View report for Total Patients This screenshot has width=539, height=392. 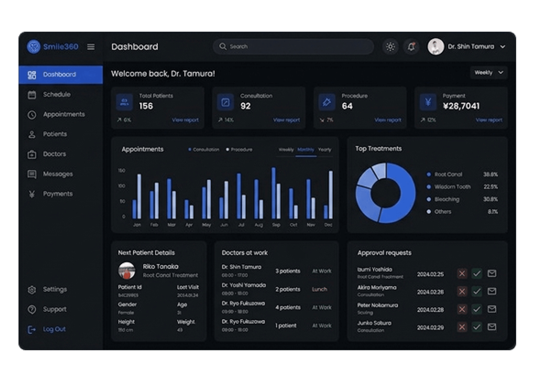[185, 120]
